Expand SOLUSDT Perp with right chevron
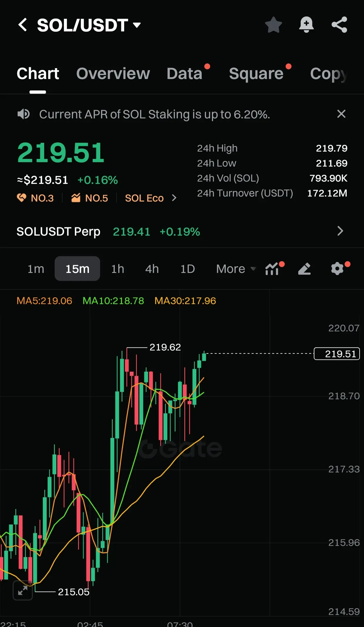 (340, 231)
